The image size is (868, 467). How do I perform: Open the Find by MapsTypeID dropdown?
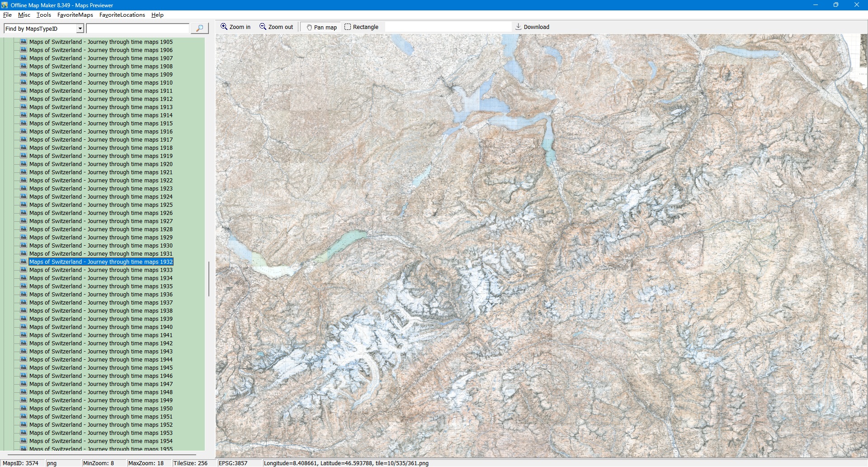(80, 29)
